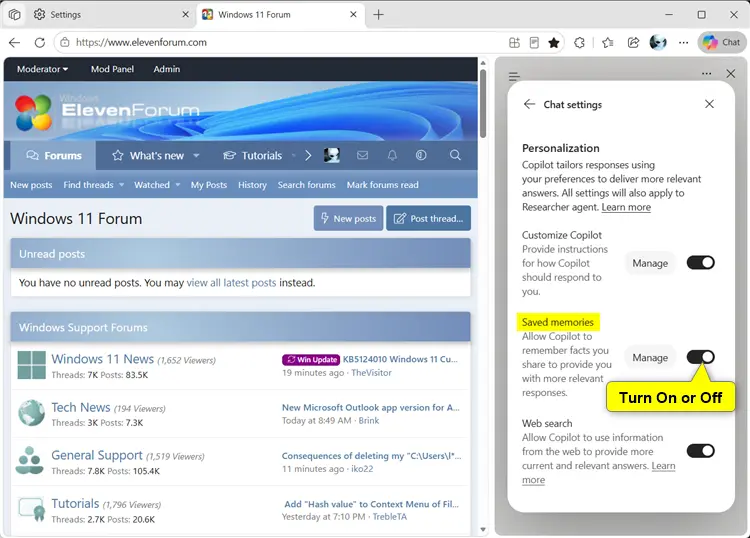Viewport: 750px width, 538px height.
Task: Open view all latest posts link
Action: coord(231,283)
